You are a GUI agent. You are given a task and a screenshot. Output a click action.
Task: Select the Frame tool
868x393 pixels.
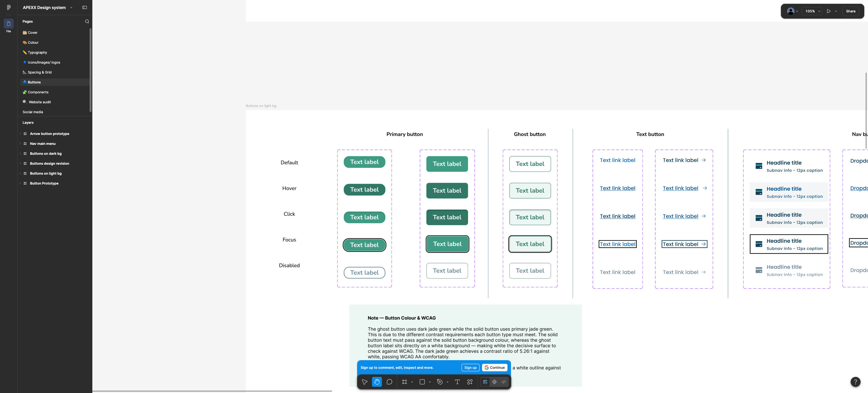404,382
